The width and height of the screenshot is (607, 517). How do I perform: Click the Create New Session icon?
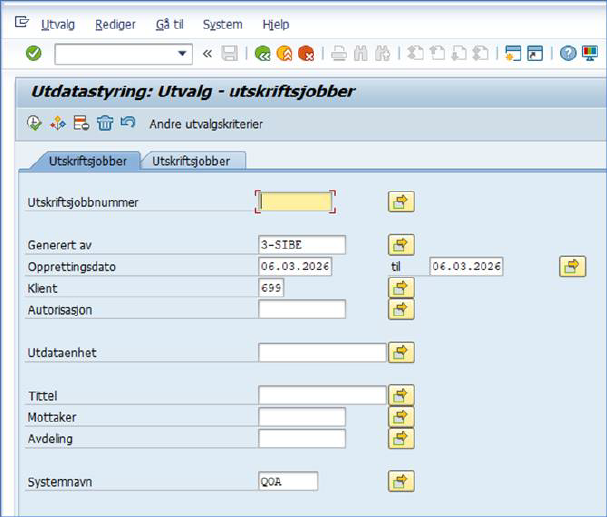[x=513, y=53]
